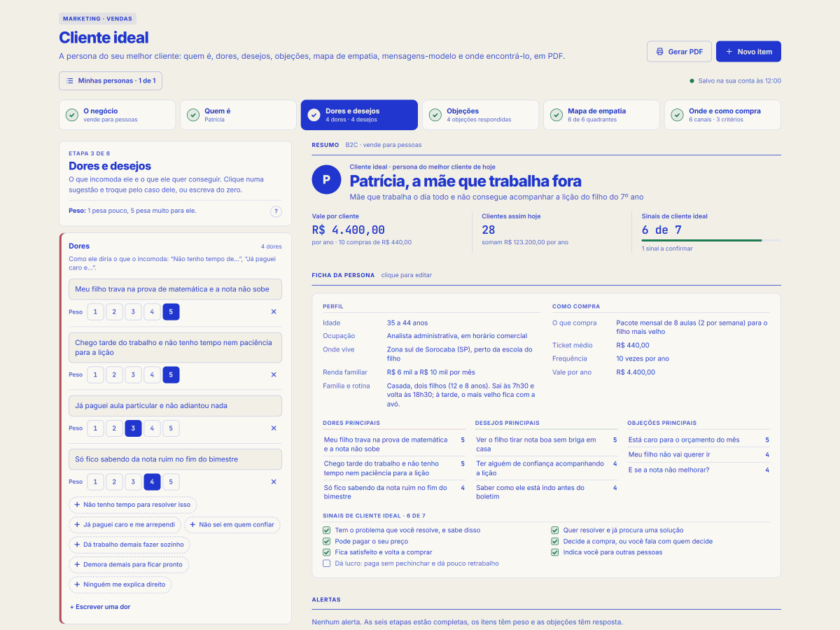Switch to Mapa de empatia step
The image size is (840, 630).
point(601,115)
